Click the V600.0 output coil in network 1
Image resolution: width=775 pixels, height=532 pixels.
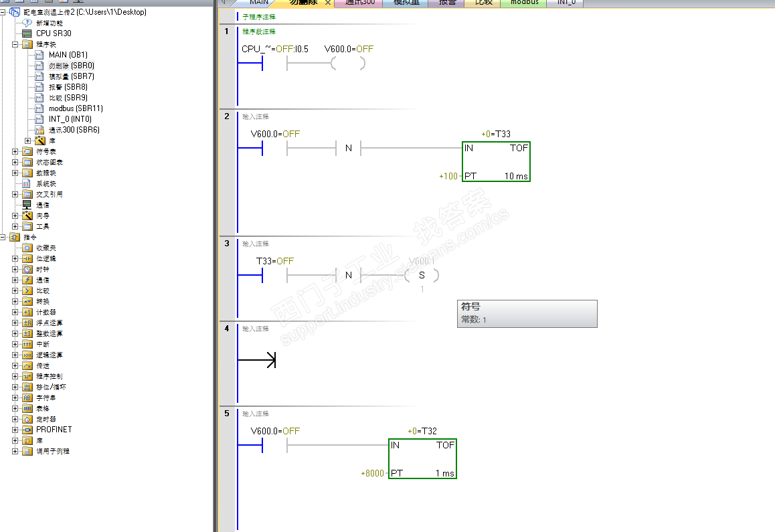349,64
